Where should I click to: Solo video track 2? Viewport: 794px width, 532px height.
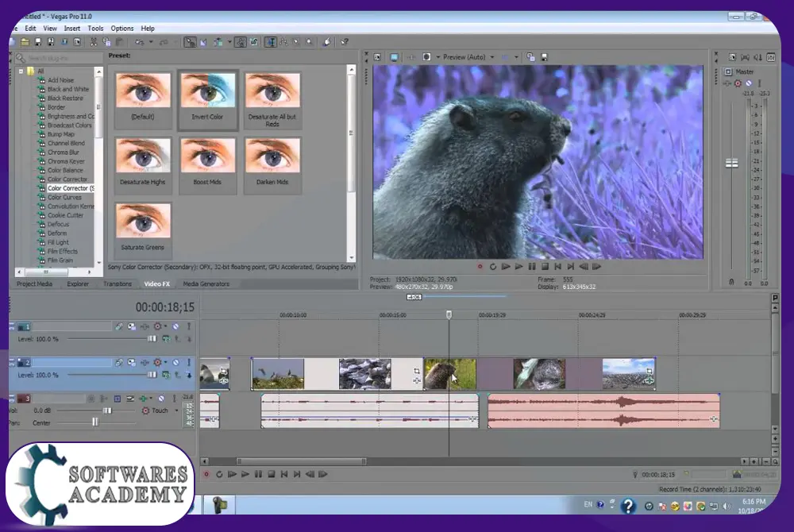[x=189, y=362]
